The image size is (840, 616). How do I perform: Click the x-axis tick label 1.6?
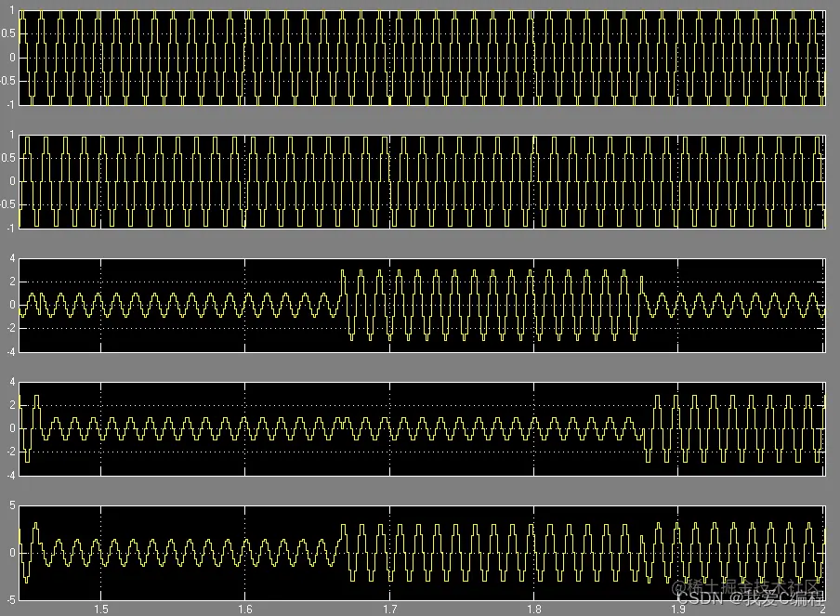[244, 609]
